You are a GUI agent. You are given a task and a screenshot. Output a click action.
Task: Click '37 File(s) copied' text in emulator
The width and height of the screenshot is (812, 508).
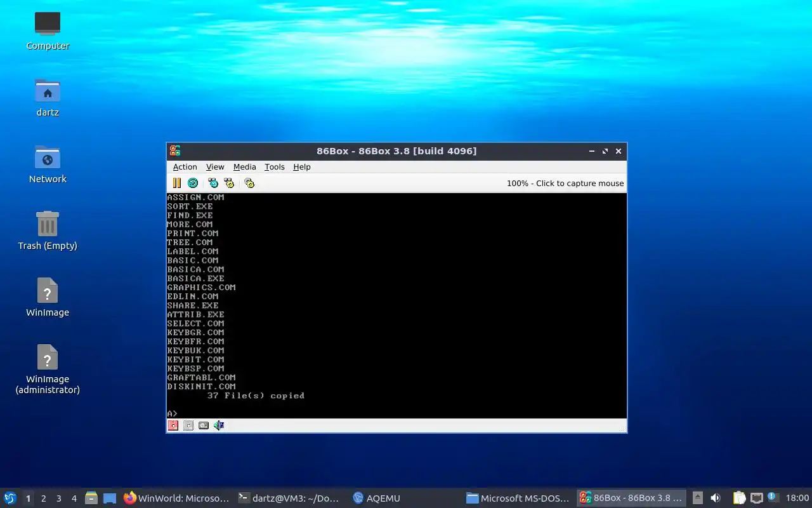pos(256,396)
